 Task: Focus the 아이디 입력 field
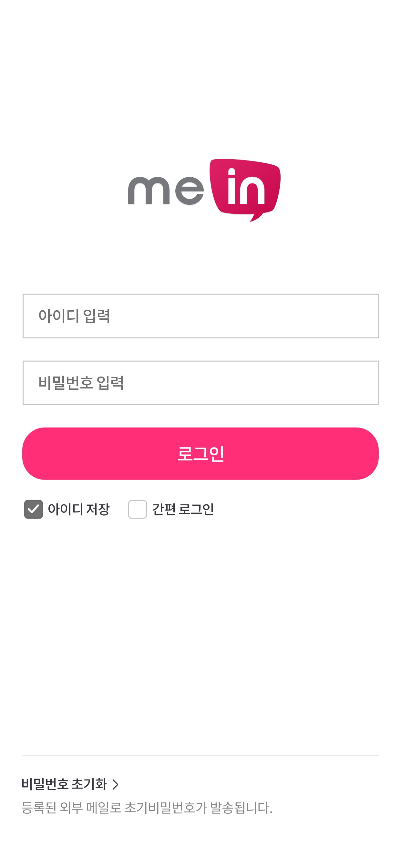pyautogui.click(x=201, y=316)
